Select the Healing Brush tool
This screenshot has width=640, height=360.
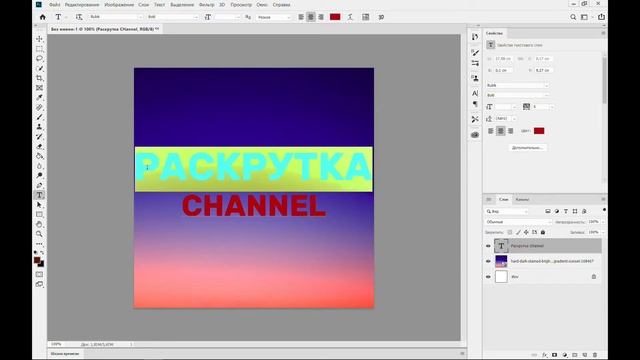click(x=39, y=107)
